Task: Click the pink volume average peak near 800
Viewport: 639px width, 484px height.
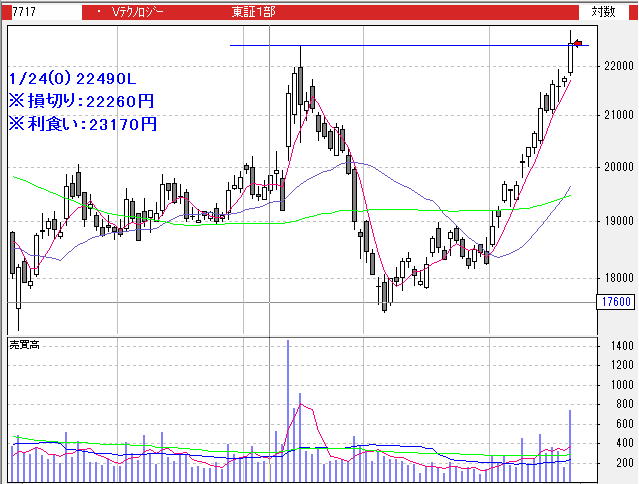Action: [302, 405]
